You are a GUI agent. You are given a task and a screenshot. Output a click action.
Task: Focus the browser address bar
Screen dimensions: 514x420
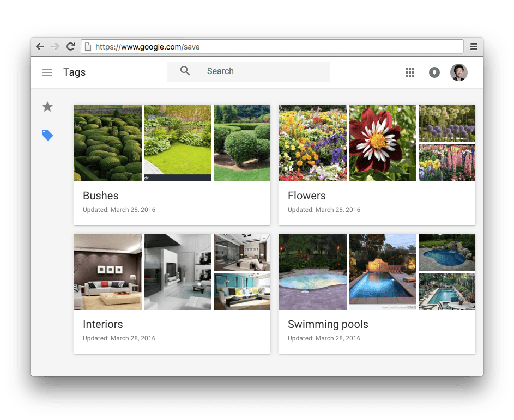click(273, 47)
